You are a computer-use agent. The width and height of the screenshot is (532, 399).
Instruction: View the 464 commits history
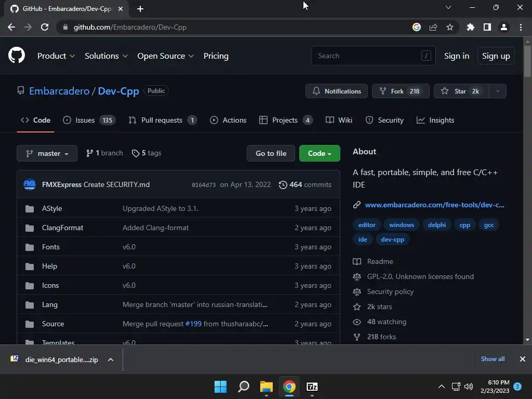click(305, 184)
